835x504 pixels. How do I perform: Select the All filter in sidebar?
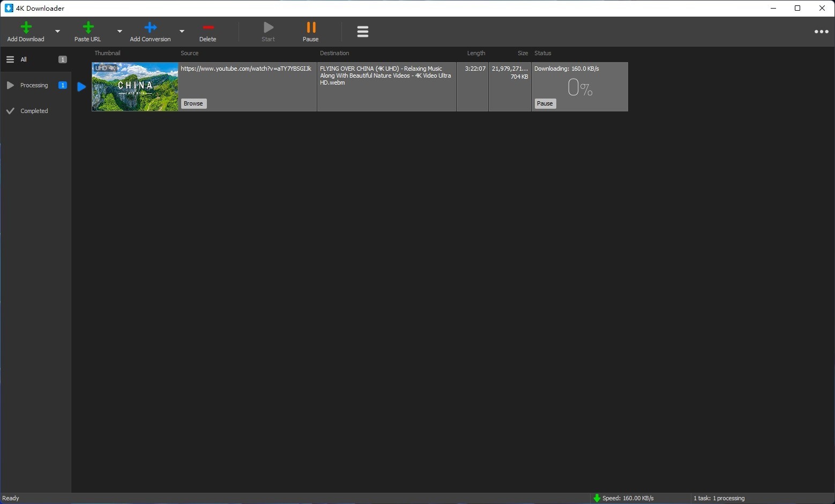coord(36,59)
